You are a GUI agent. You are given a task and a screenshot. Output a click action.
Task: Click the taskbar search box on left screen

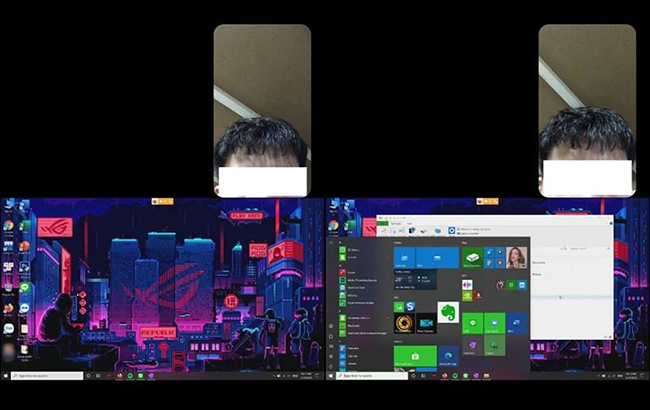tap(47, 376)
